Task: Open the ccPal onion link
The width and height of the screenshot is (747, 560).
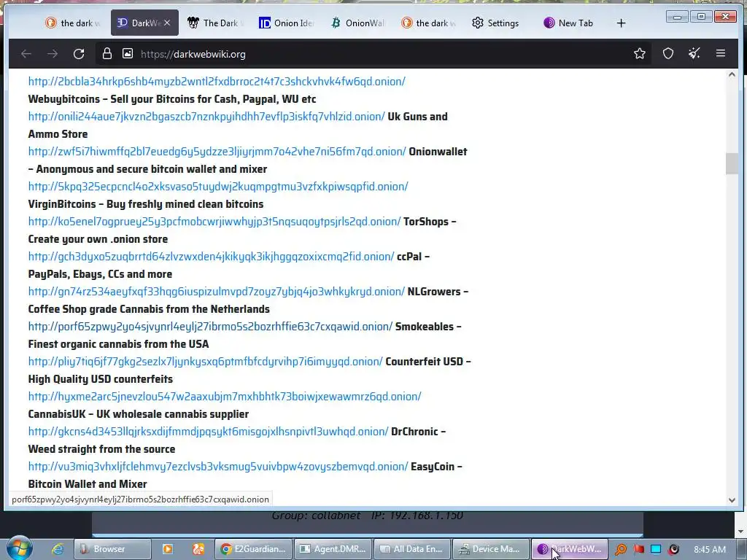Action: click(211, 257)
